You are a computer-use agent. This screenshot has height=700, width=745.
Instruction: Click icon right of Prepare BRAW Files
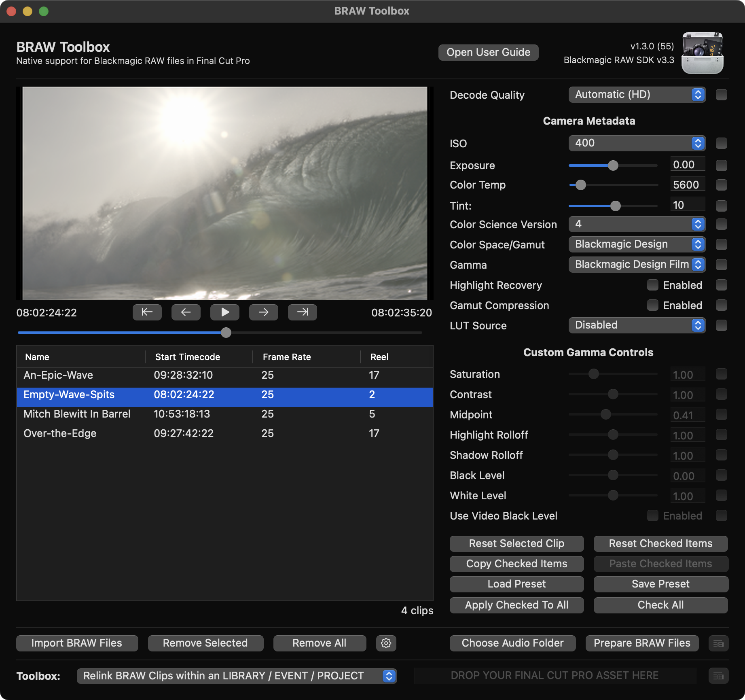point(718,643)
